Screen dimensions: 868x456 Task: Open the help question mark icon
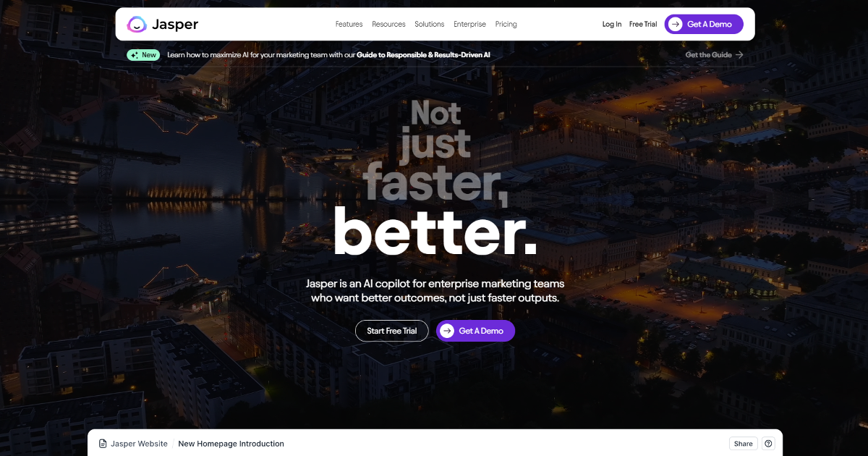pos(768,444)
